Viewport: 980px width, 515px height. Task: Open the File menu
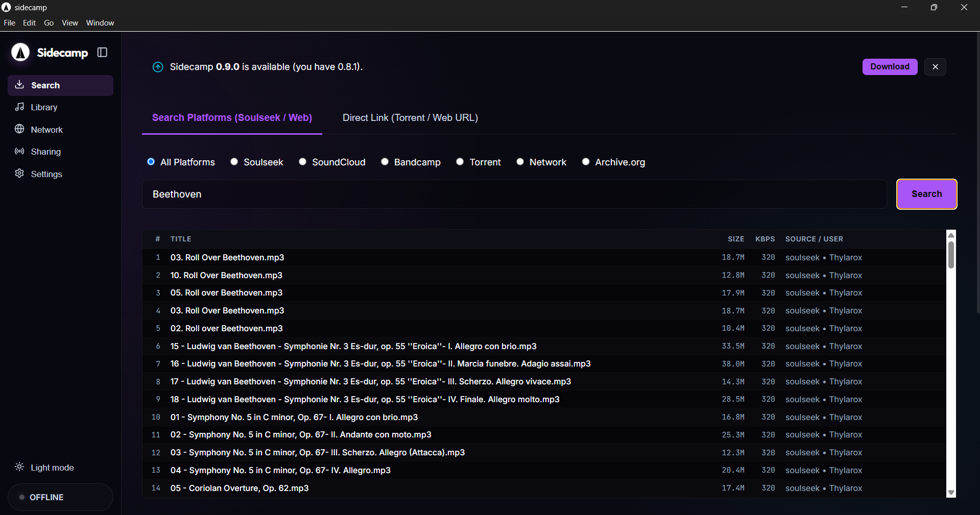point(9,23)
